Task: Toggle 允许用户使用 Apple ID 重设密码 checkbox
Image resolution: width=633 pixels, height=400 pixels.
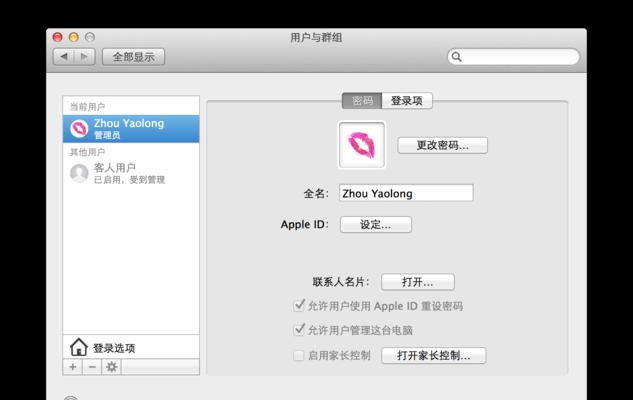Action: [x=299, y=306]
